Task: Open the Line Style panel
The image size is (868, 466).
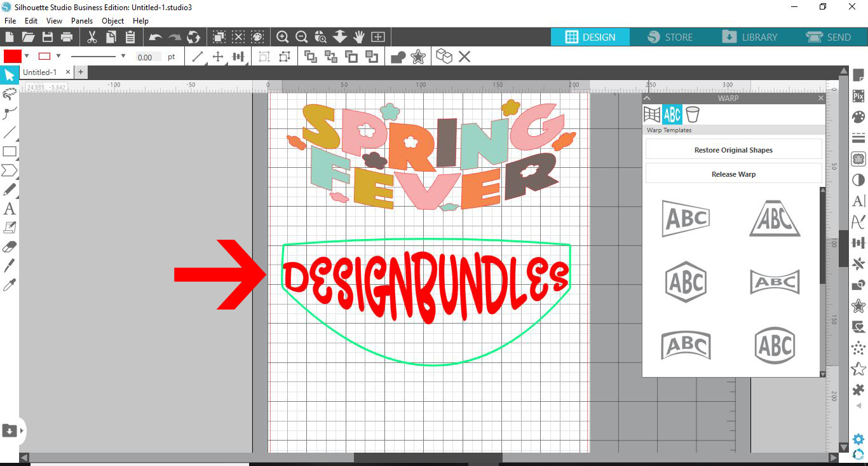Action: click(x=858, y=138)
